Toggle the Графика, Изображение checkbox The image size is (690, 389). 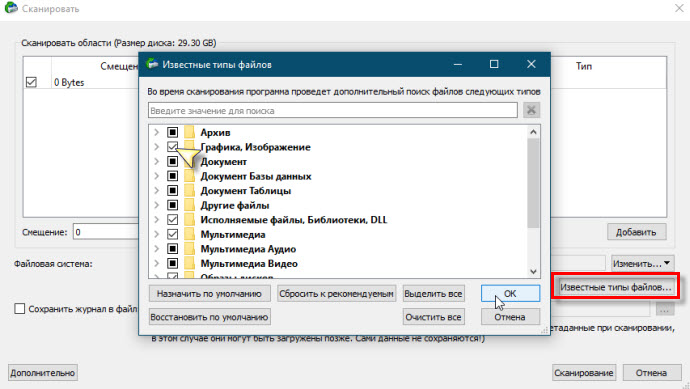pyautogui.click(x=172, y=147)
